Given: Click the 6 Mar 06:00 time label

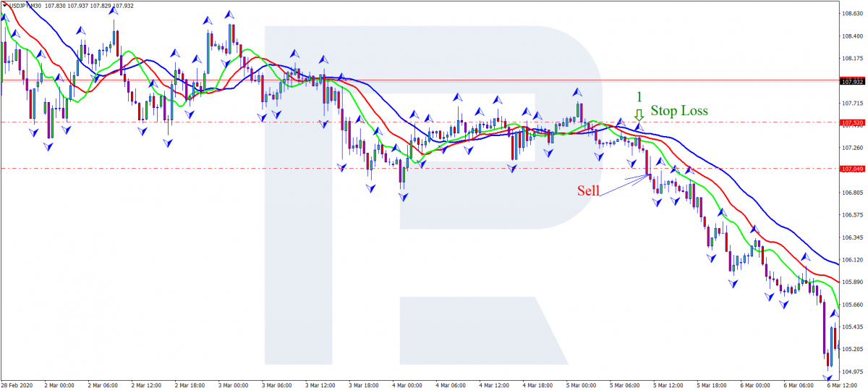Looking at the screenshot, I should [799, 386].
